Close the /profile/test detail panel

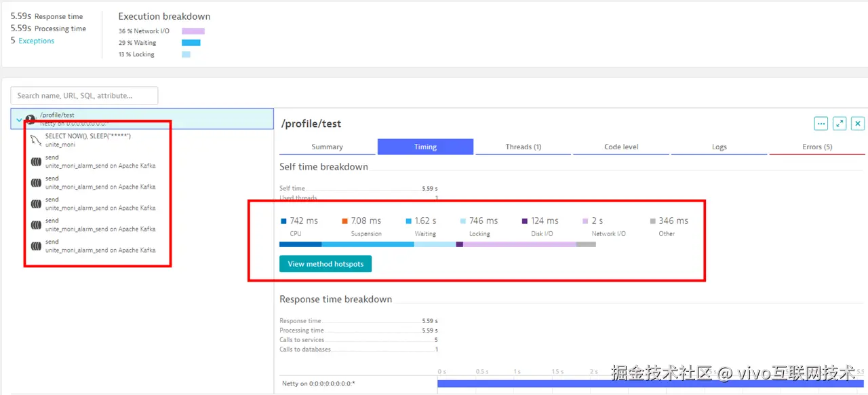(858, 124)
